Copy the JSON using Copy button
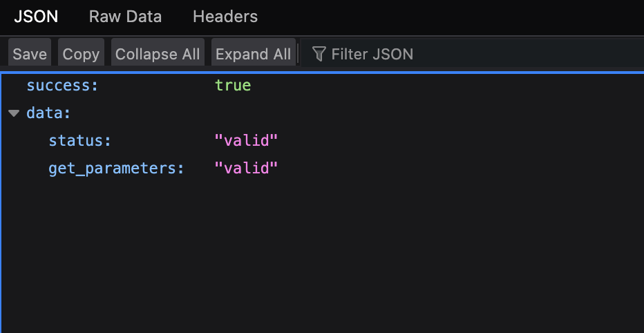The width and height of the screenshot is (644, 333). (x=81, y=53)
